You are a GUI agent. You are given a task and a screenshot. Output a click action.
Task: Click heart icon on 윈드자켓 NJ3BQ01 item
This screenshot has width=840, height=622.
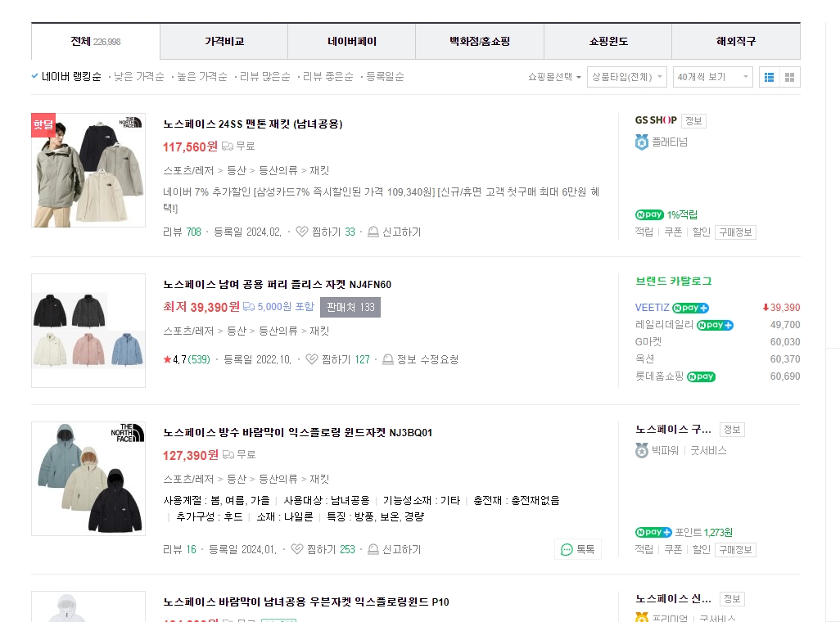pos(297,549)
